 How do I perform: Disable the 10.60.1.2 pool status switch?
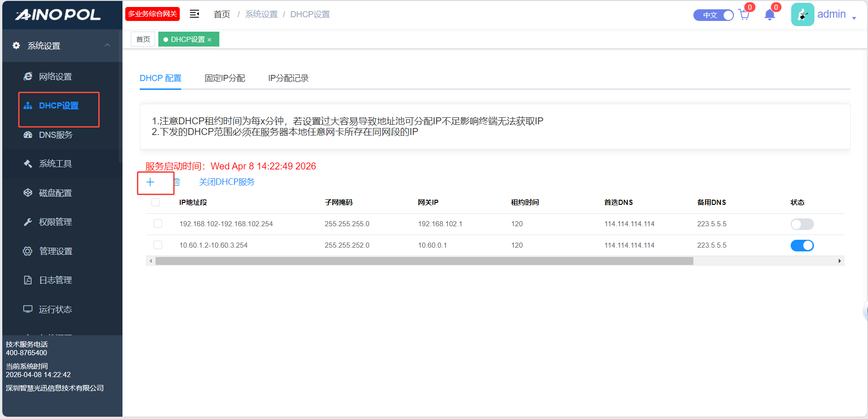802,246
